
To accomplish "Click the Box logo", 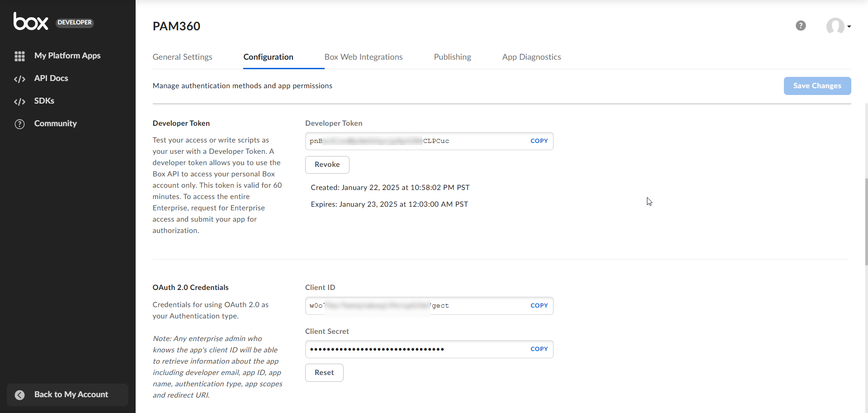I will (x=31, y=21).
